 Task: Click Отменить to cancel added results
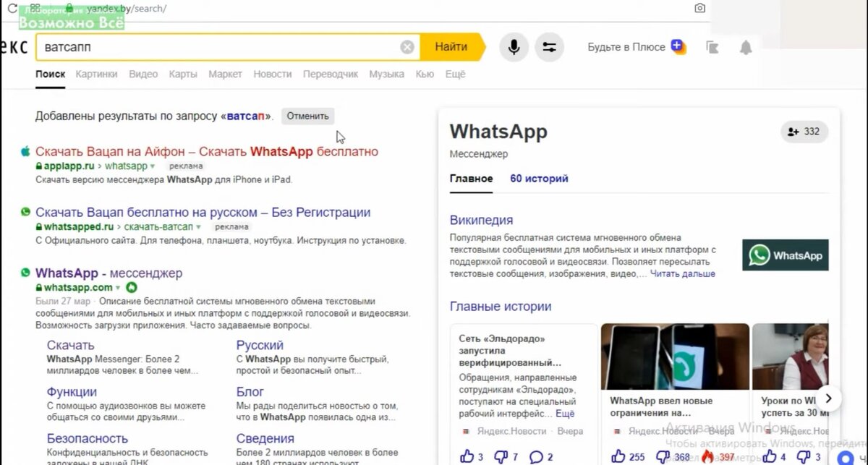(x=307, y=116)
